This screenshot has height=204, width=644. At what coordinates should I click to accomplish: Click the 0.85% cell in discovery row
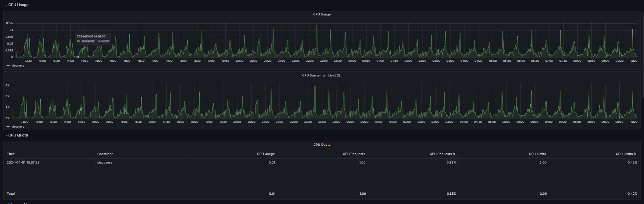pyautogui.click(x=451, y=163)
